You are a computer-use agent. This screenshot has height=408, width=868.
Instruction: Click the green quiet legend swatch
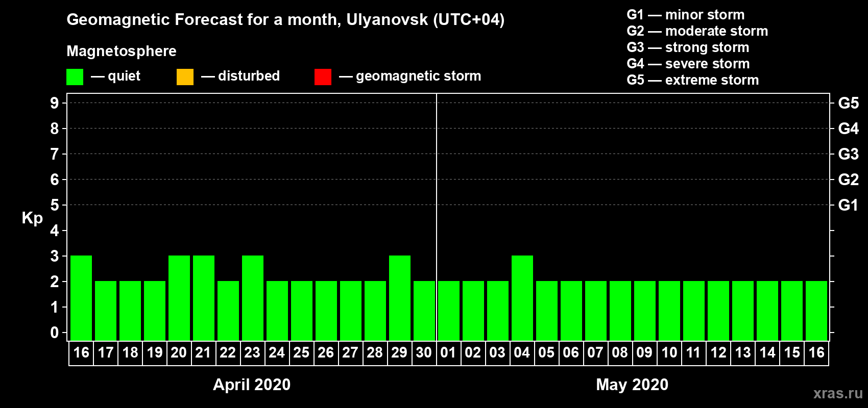pos(75,77)
